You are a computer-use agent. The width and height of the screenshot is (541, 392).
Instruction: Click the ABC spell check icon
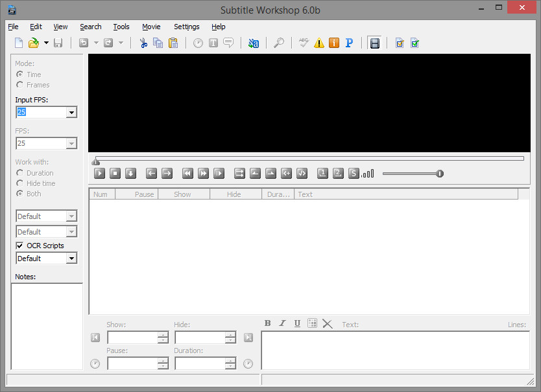[x=304, y=43]
